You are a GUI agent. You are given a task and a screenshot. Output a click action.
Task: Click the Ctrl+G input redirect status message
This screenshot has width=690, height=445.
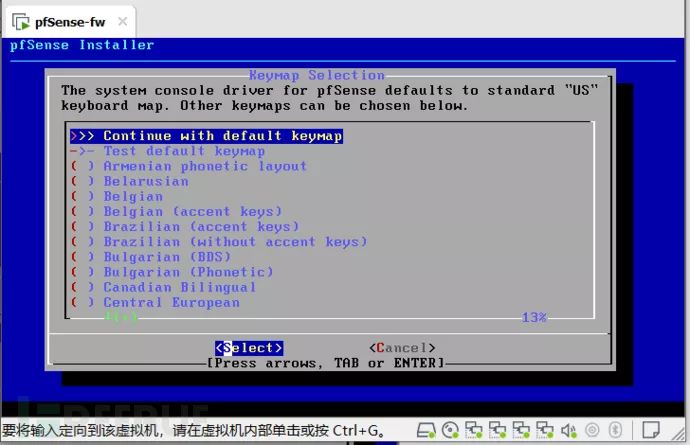193,430
